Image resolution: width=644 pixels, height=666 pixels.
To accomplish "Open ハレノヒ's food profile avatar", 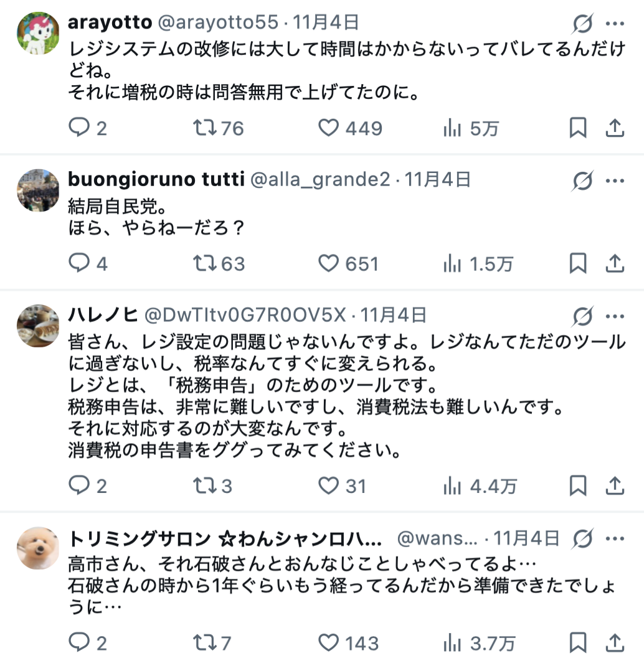I will 37,326.
